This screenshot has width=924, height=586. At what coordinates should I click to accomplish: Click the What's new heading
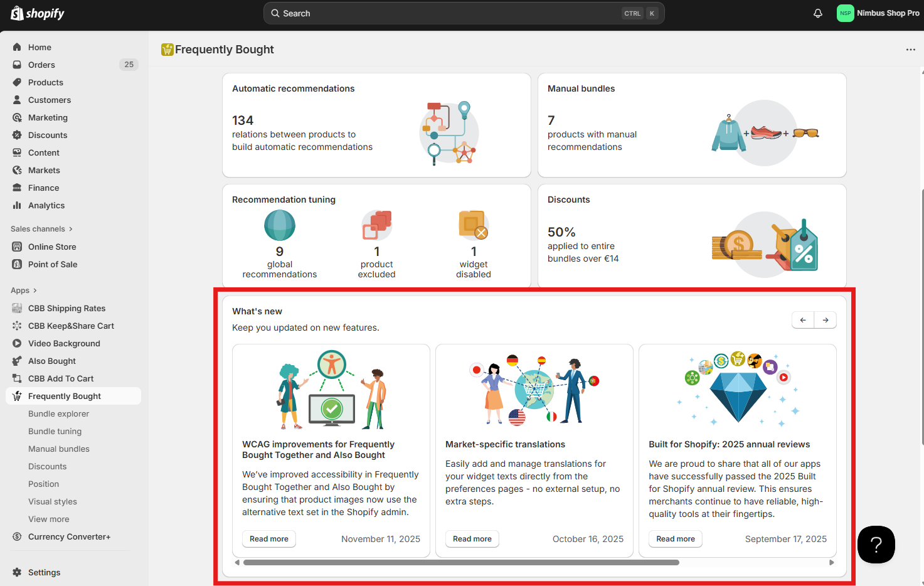(x=257, y=311)
